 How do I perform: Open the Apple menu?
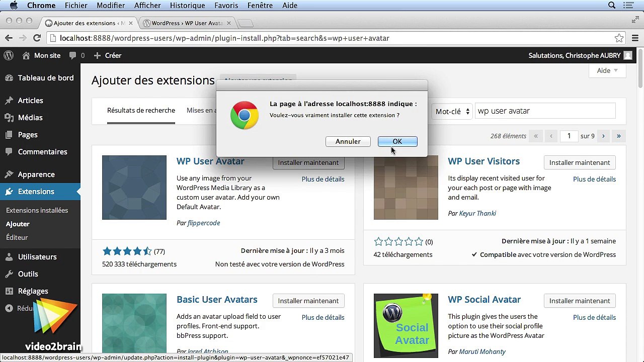pos(14,6)
